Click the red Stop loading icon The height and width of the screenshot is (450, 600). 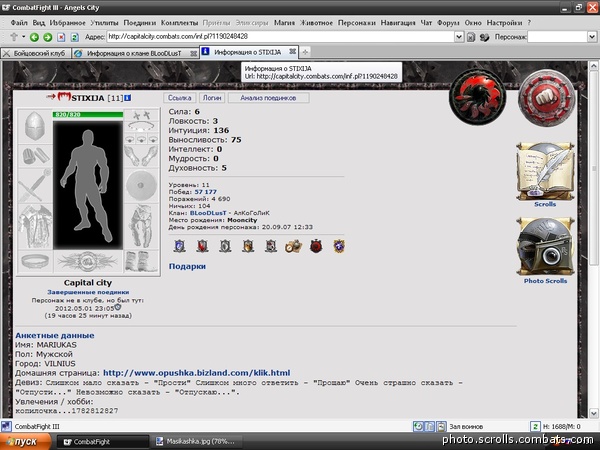coord(61,37)
